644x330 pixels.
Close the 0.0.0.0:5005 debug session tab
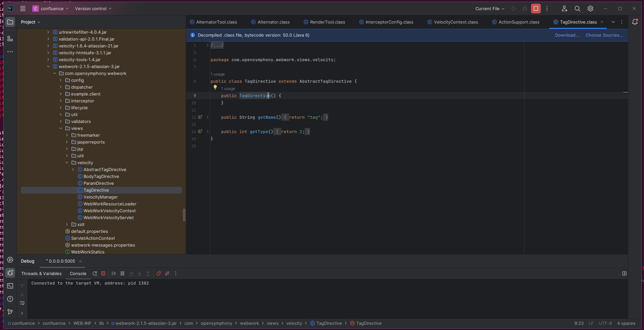(80, 261)
